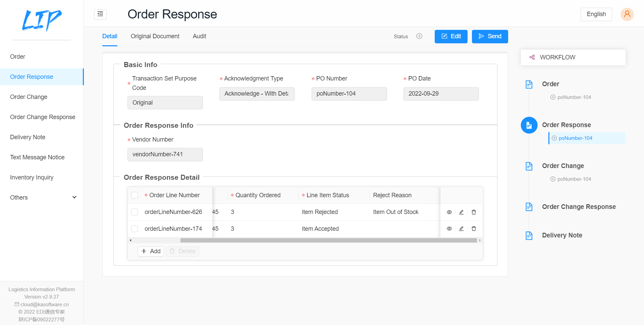Expand poNumber-104 under Order in workflow
644x325 pixels.
(x=553, y=97)
